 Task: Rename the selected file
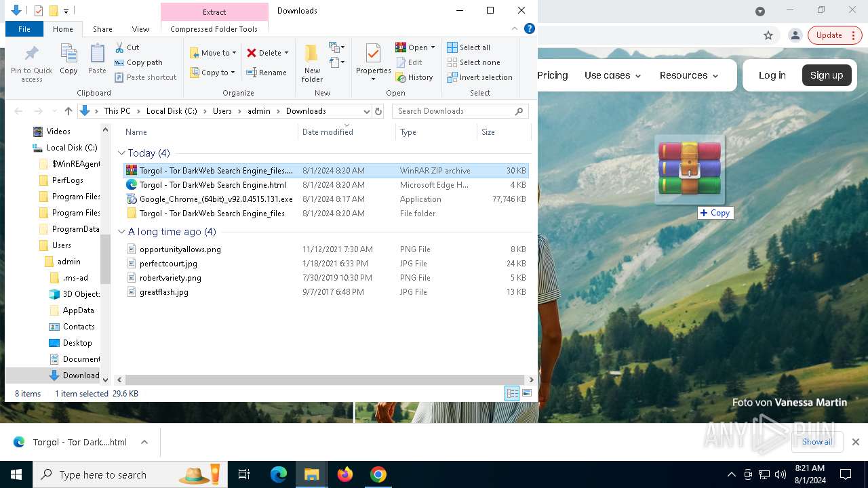(266, 73)
